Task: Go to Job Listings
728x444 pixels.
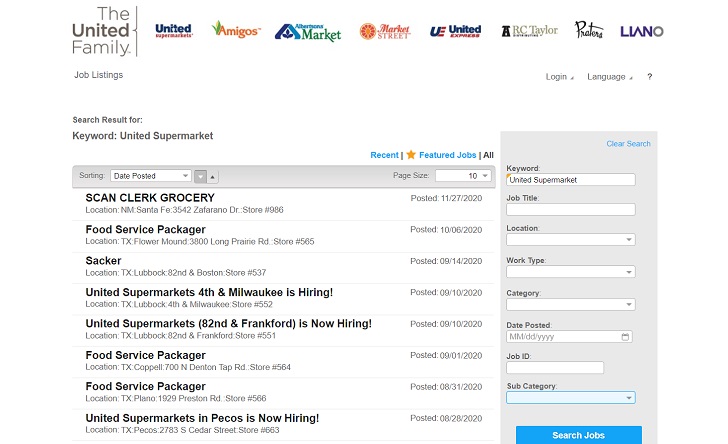Action: click(x=98, y=75)
